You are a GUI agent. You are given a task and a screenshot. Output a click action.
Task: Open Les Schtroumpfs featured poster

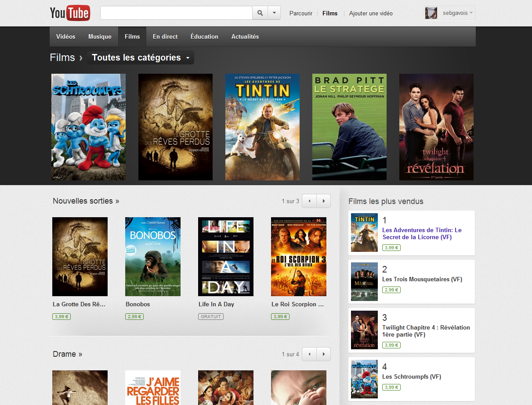88,127
